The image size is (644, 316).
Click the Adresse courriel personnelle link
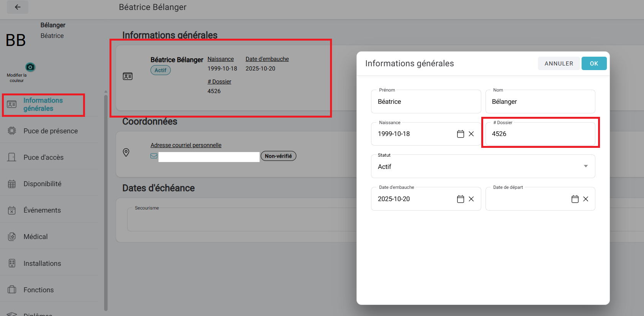(x=186, y=145)
